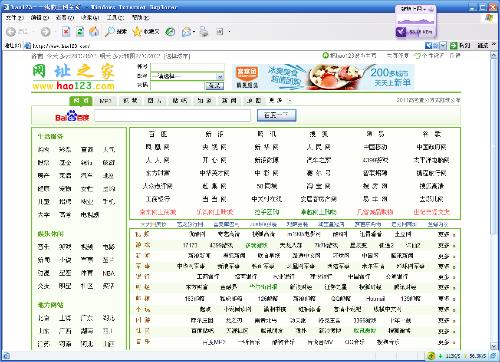Open Favorites star toolbar button
This screenshot has height=362, width=500.
tap(146, 32)
